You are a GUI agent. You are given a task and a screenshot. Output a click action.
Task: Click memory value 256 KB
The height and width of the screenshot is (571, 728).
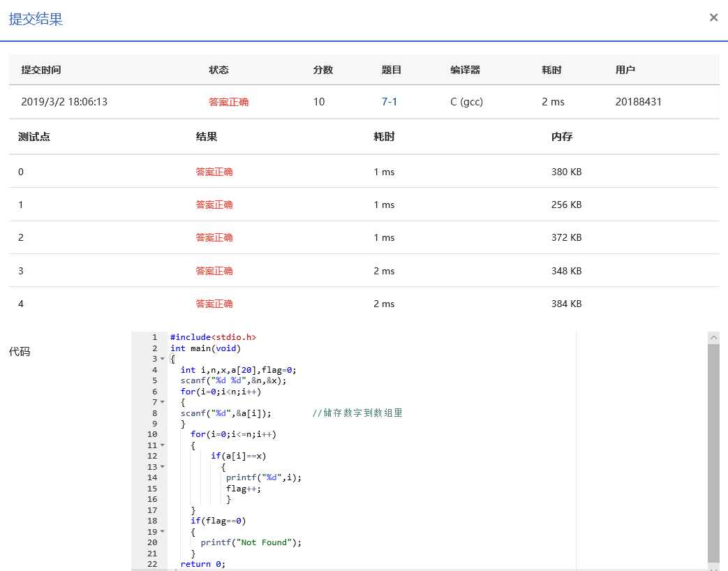(567, 205)
